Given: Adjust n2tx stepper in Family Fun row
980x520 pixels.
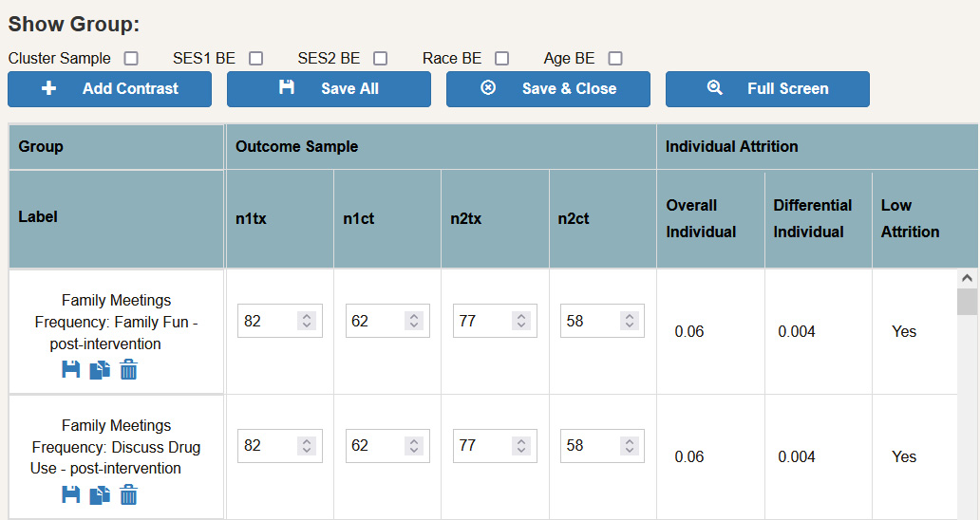Looking at the screenshot, I should pyautogui.click(x=521, y=321).
